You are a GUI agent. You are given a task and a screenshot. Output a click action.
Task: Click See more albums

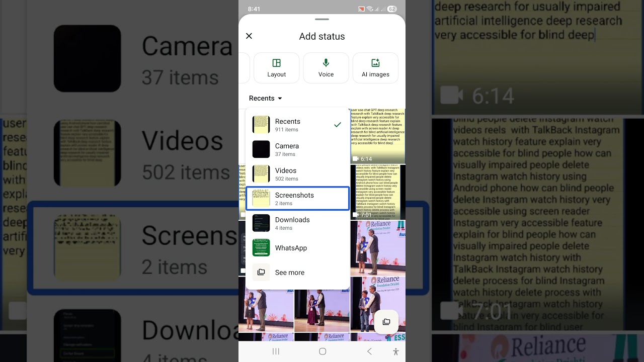(297, 273)
